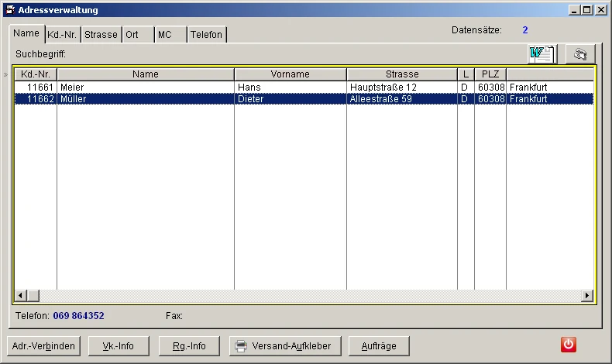This screenshot has width=612, height=364.
Task: Click the Adressverwaltung title bar app icon
Action: click(11, 10)
